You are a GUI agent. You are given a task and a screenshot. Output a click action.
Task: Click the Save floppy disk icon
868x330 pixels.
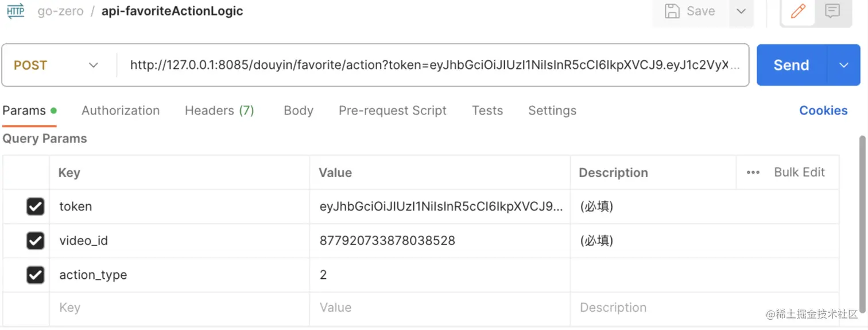[672, 11]
